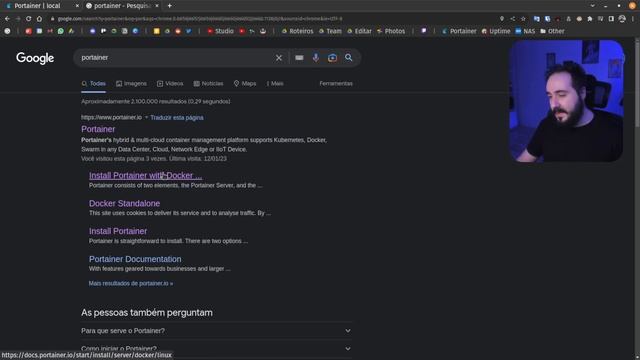The width and height of the screenshot is (640, 360).
Task: Open the Photos bookmark
Action: coord(391,31)
